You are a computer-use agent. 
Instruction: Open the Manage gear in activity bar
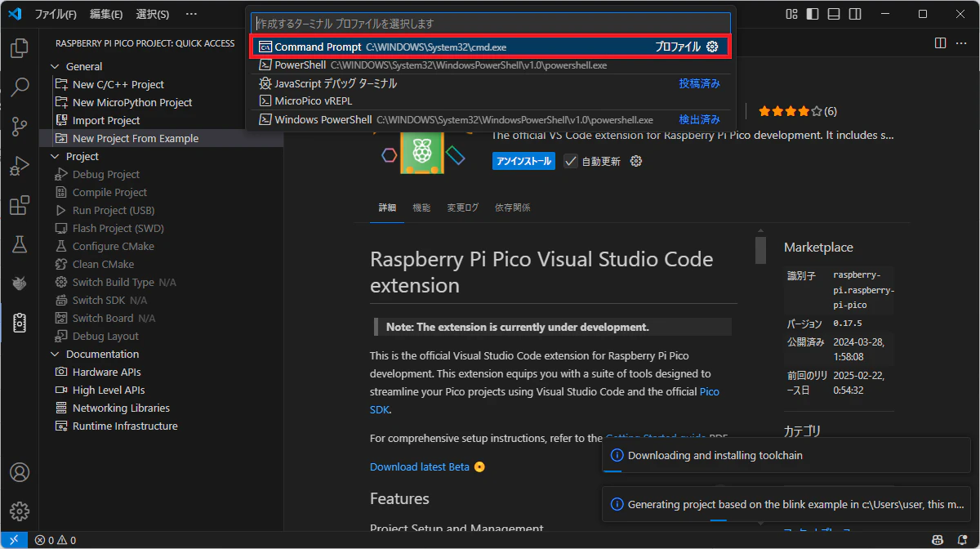tap(19, 511)
